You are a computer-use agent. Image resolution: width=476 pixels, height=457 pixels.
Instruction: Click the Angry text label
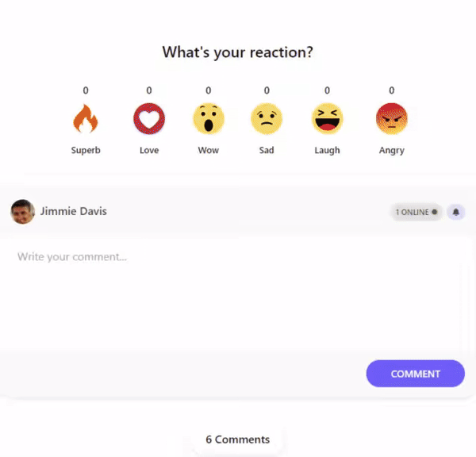(392, 150)
